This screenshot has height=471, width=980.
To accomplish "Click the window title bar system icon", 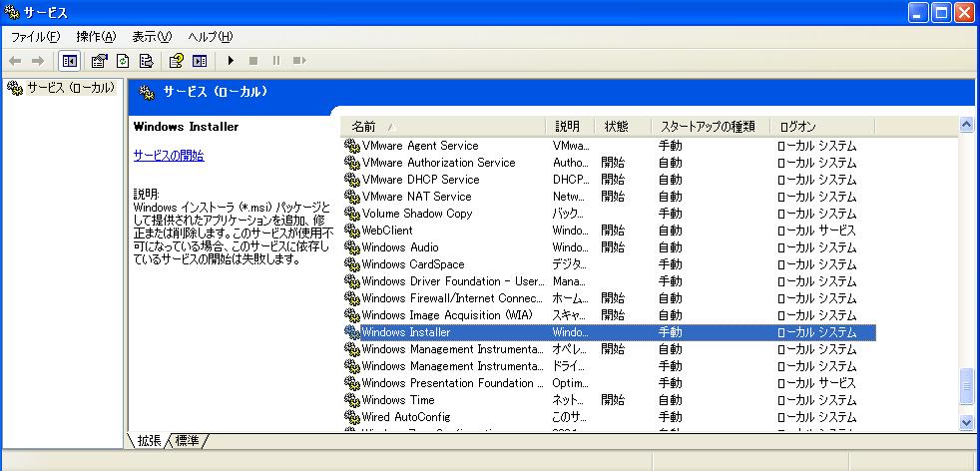I will [x=12, y=13].
